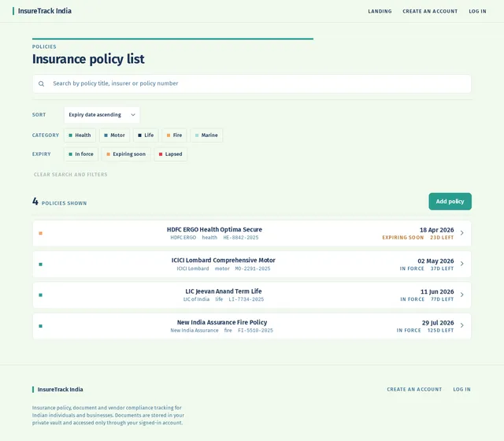Click the green status marker on LIC Jeevan row
This screenshot has height=441, width=504.
tap(40, 295)
